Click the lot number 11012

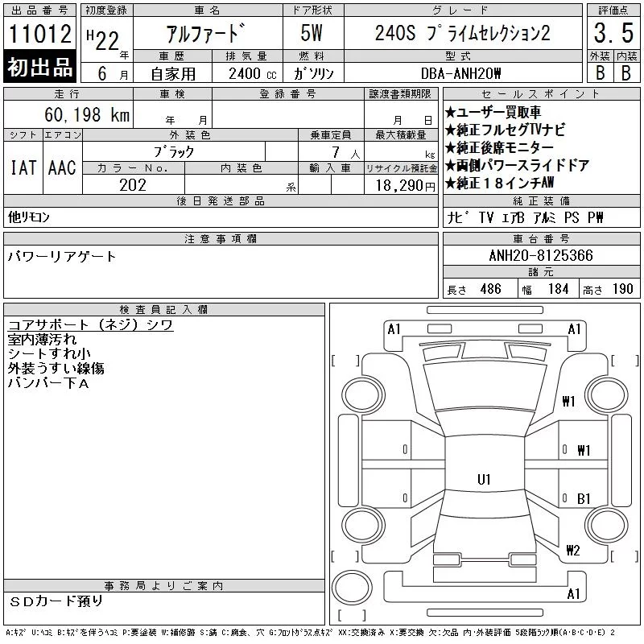(39, 33)
